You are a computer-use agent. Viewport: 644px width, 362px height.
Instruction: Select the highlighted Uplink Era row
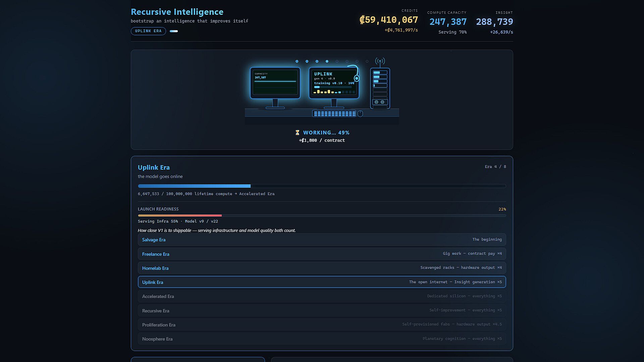[x=322, y=282]
